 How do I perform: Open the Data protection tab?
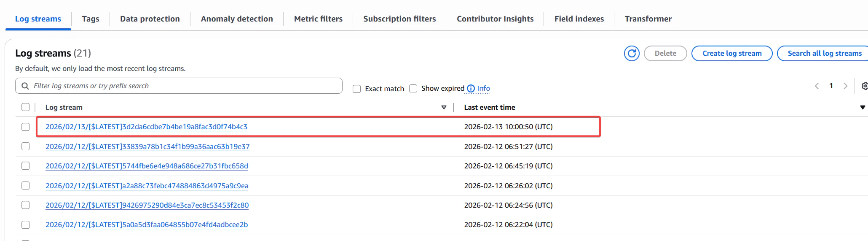point(150,19)
